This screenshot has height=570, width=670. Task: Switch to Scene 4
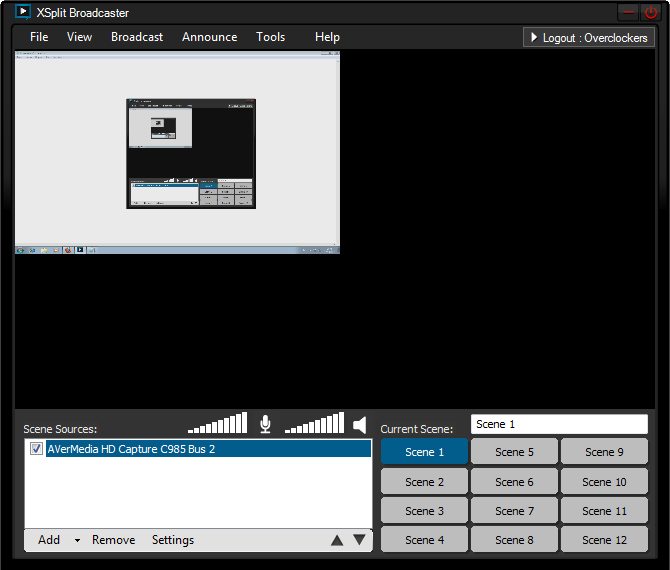[424, 540]
